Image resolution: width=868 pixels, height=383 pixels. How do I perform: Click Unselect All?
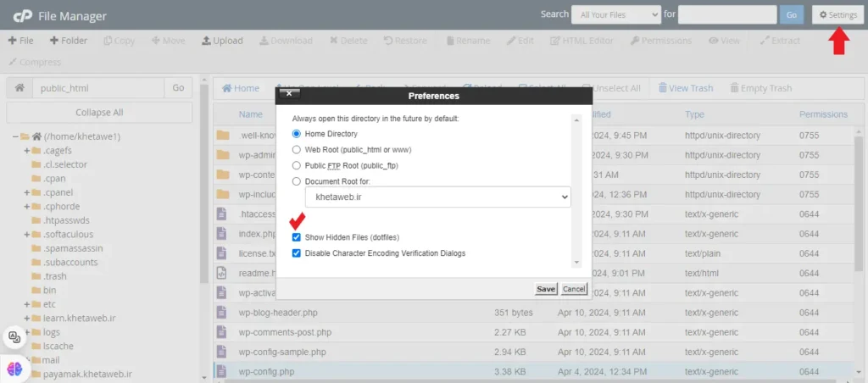611,88
